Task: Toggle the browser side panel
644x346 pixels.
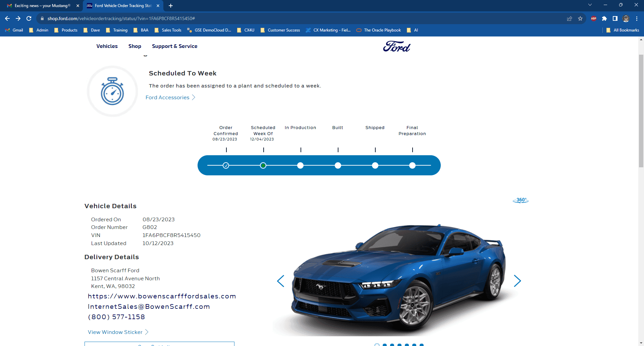Action: pyautogui.click(x=615, y=18)
